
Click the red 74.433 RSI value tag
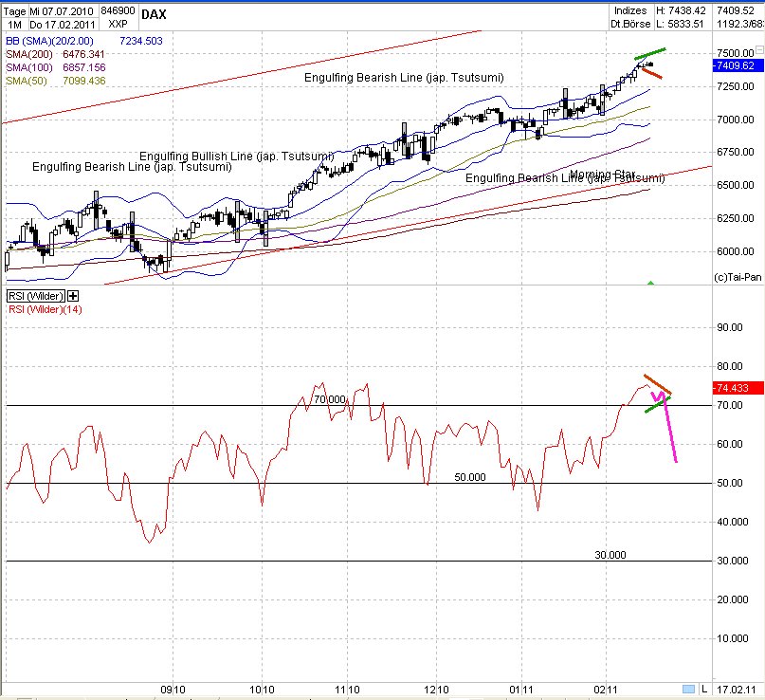click(733, 388)
